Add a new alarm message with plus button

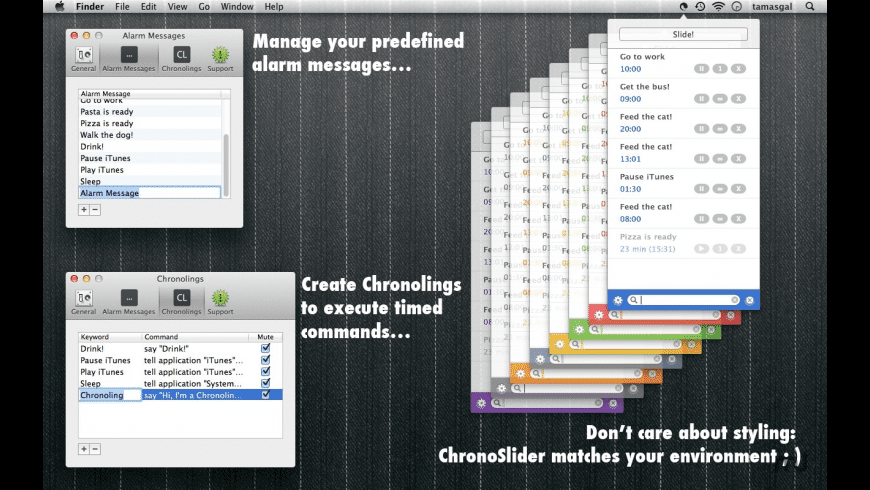click(x=84, y=210)
